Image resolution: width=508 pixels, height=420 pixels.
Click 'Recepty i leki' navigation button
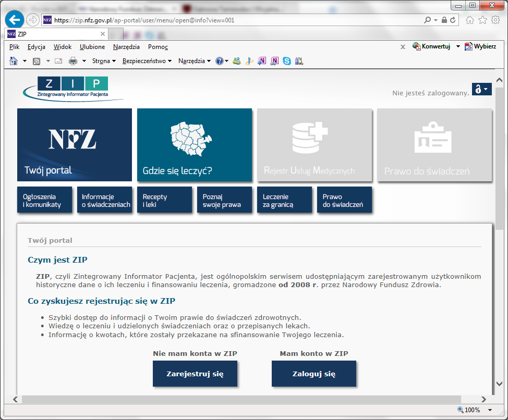164,201
